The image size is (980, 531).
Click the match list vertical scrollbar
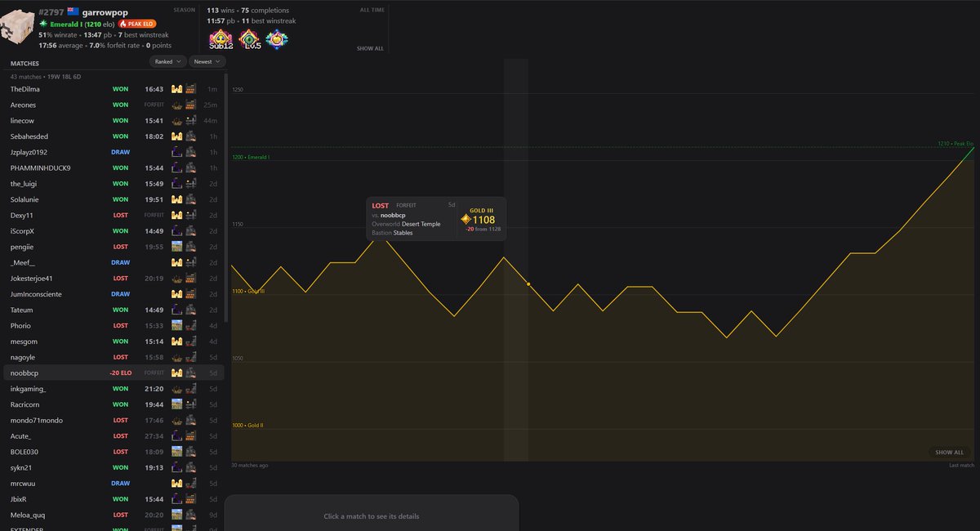coord(226,196)
